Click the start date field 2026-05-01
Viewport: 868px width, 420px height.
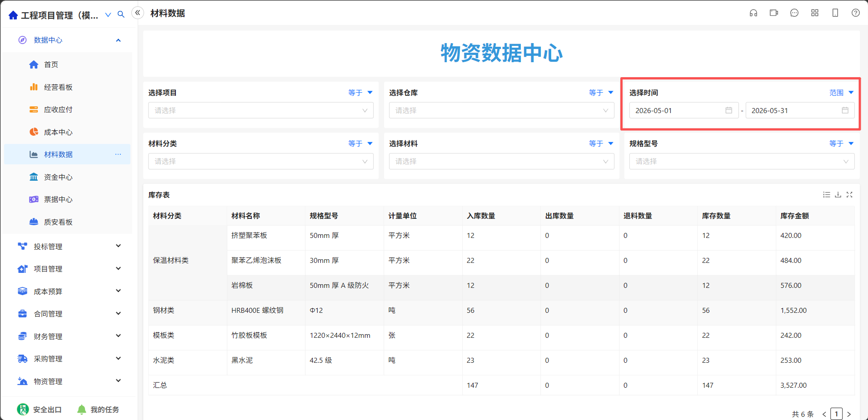coord(684,110)
